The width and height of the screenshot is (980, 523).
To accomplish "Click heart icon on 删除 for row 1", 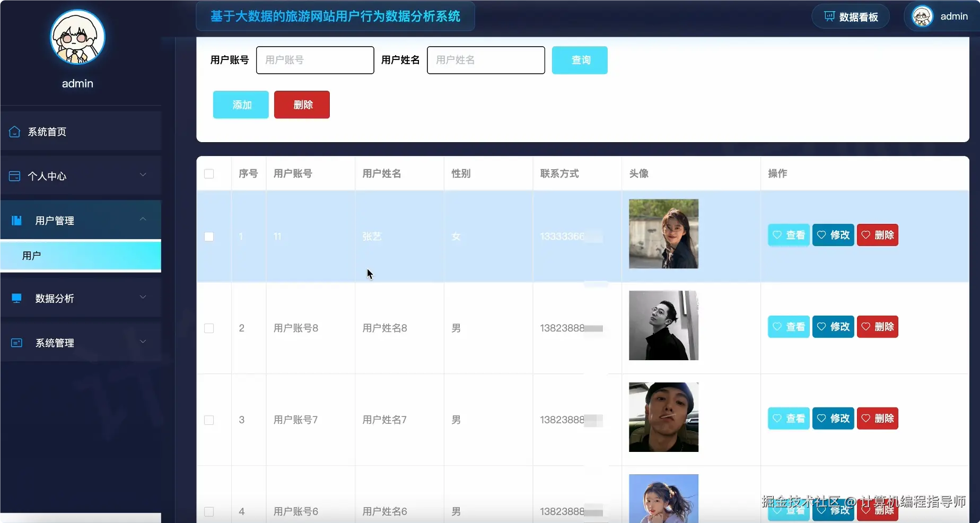I will [x=866, y=235].
